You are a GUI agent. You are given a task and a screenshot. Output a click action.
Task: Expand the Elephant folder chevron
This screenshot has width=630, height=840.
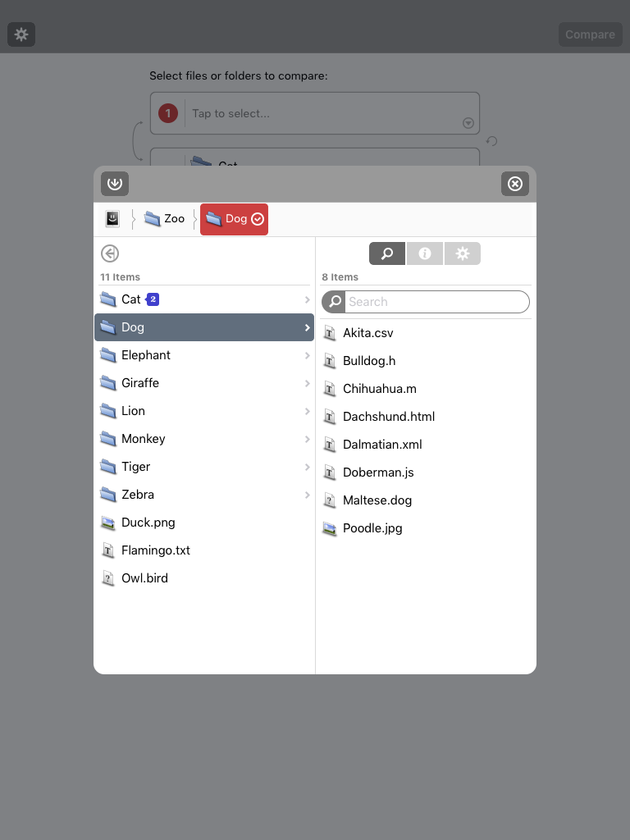pos(308,355)
